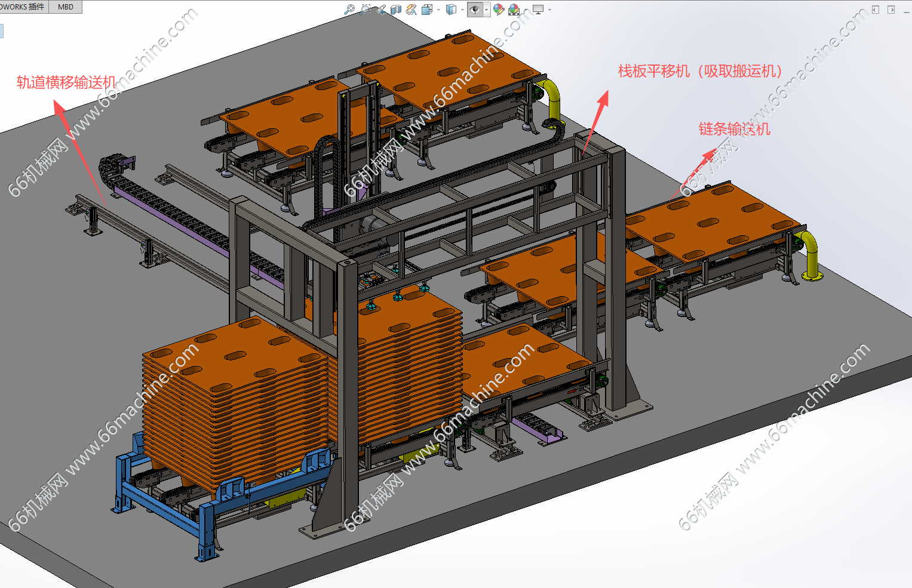Click the View Orientation cube icon
The width and height of the screenshot is (912, 588).
[427, 10]
